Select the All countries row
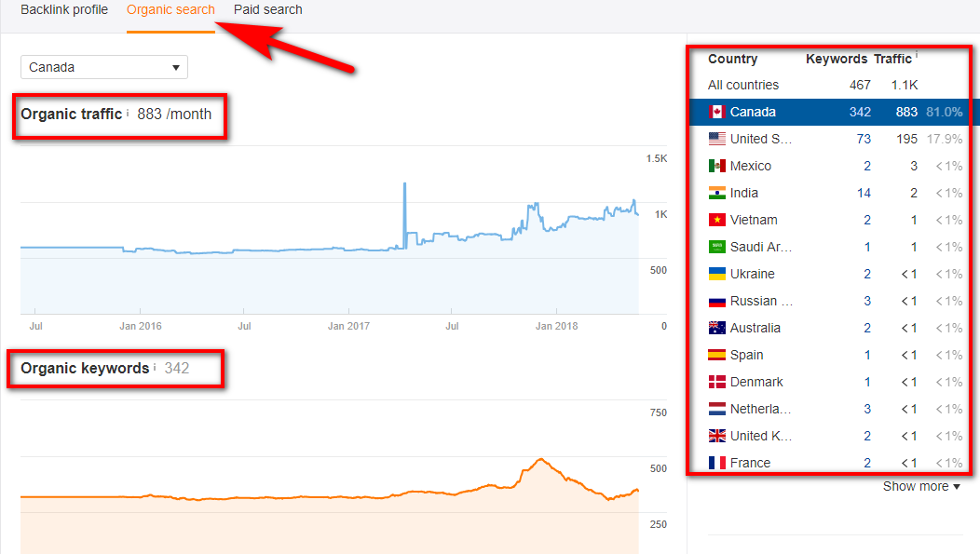Viewport: 980px width, 554px height. point(743,85)
